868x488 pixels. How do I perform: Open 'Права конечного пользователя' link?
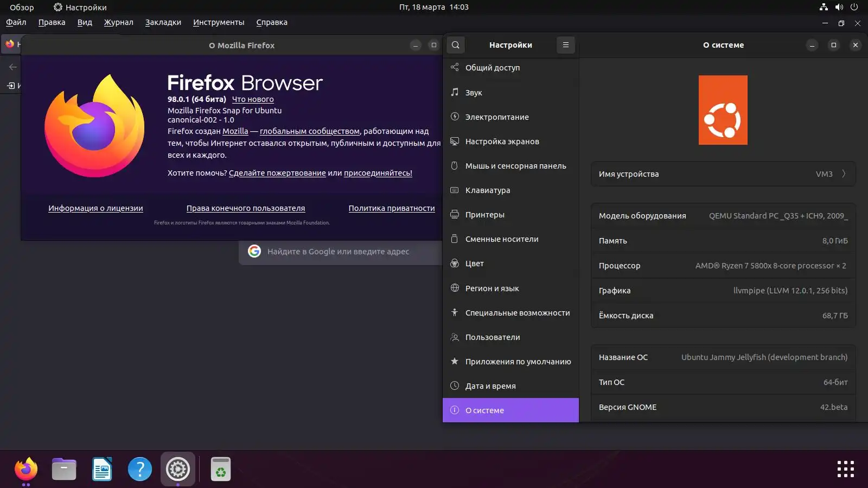tap(246, 208)
